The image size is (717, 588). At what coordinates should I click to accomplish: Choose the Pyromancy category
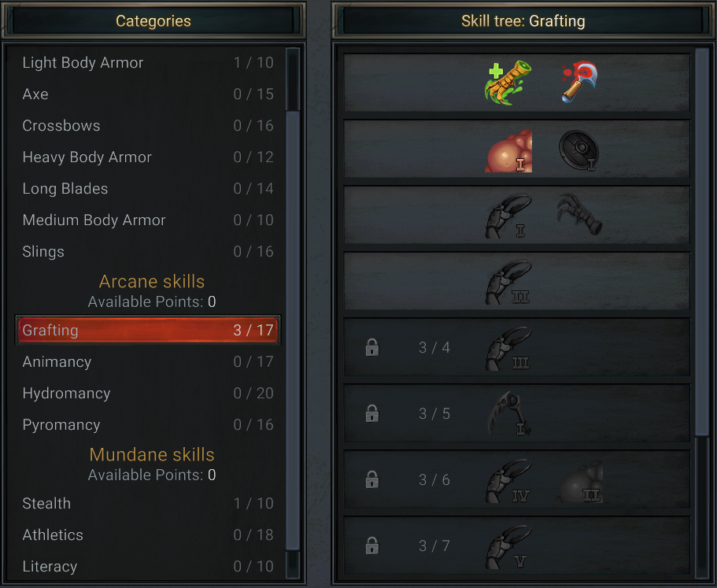pos(148,425)
